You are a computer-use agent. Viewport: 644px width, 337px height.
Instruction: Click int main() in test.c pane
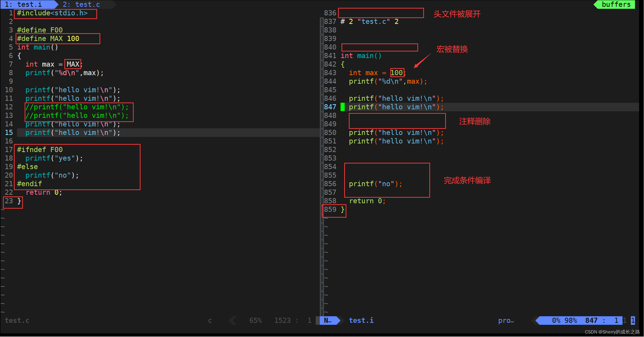click(x=38, y=47)
